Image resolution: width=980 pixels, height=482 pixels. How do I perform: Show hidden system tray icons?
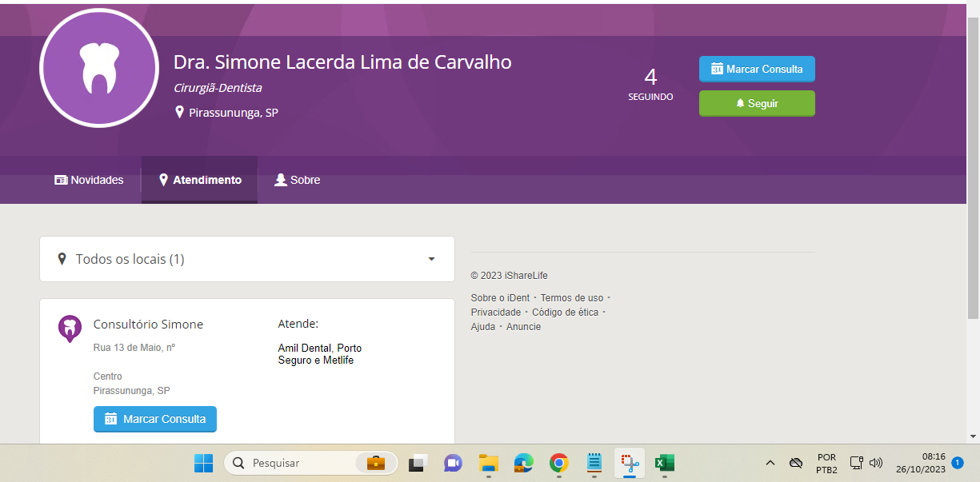click(770, 463)
